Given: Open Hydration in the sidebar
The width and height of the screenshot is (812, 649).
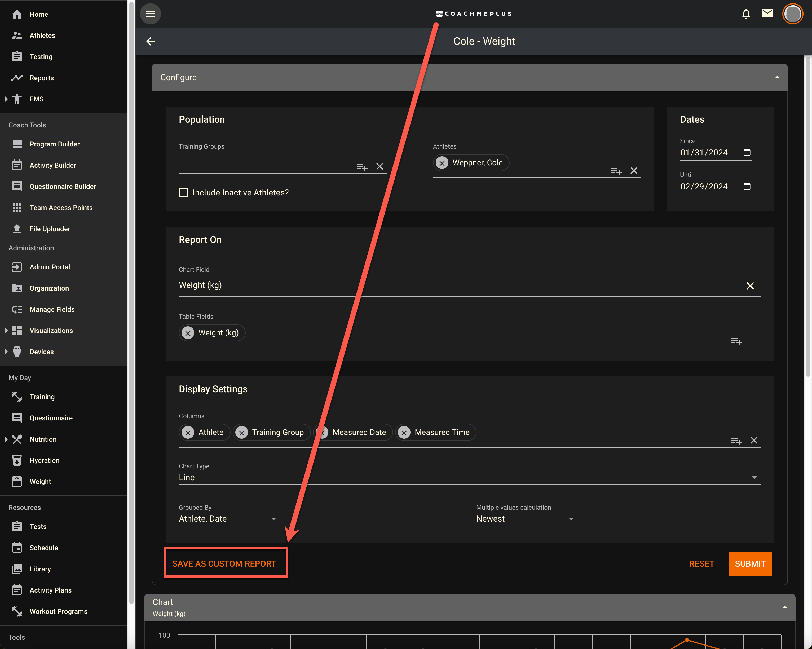Looking at the screenshot, I should point(64,460).
